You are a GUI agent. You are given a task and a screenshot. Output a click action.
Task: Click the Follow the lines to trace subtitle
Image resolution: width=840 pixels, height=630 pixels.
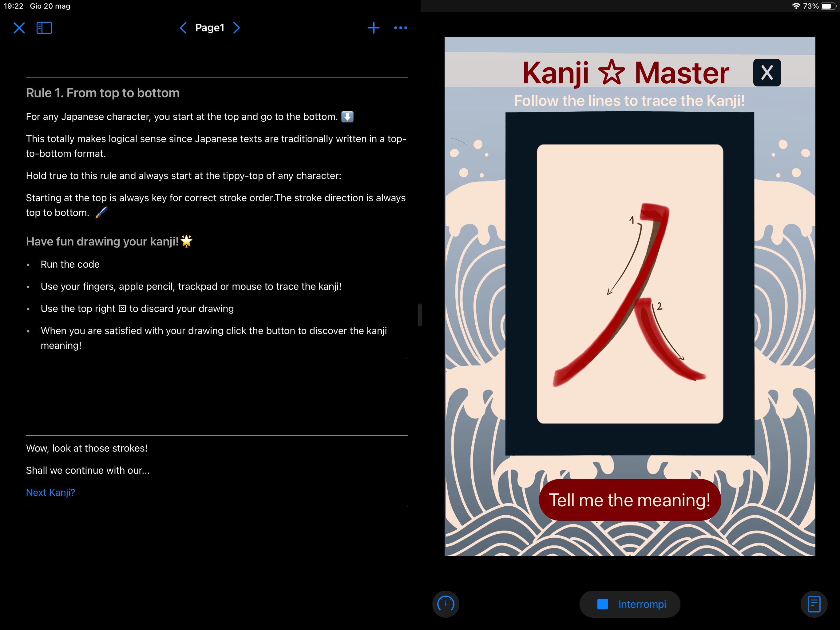point(629,101)
